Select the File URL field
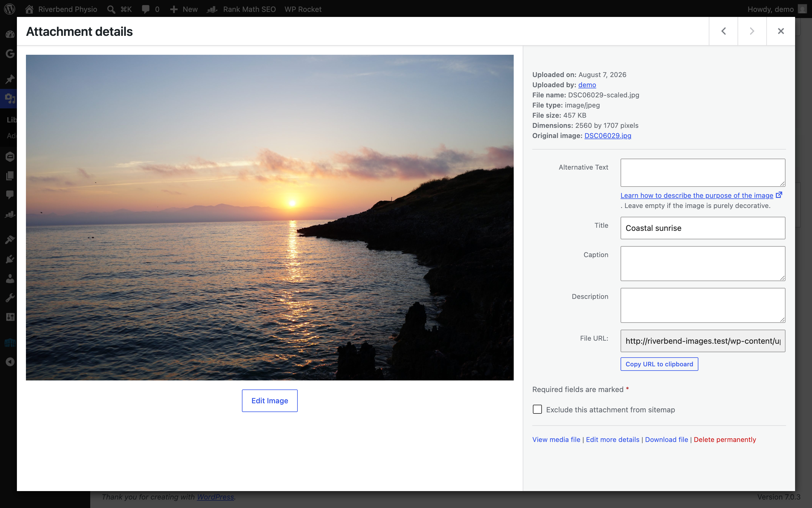The image size is (812, 508). point(703,341)
